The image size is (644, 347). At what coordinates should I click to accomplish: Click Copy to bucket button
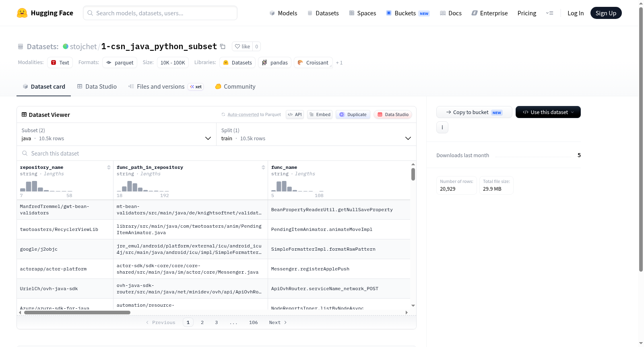(x=474, y=112)
